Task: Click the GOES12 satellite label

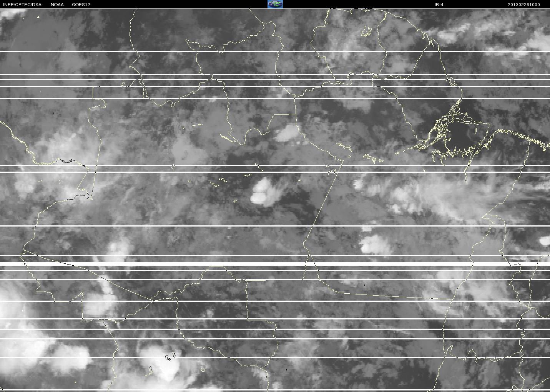Action: tap(81, 5)
